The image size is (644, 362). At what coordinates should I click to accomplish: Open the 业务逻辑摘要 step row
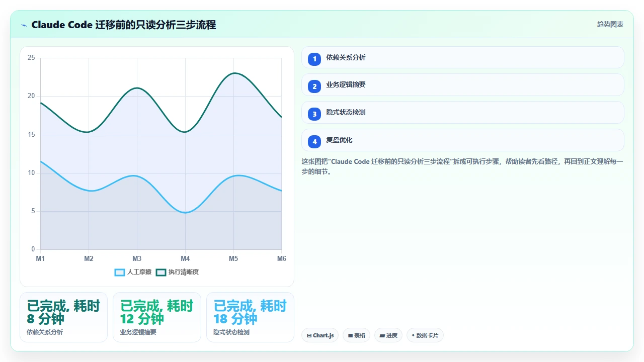click(x=463, y=85)
